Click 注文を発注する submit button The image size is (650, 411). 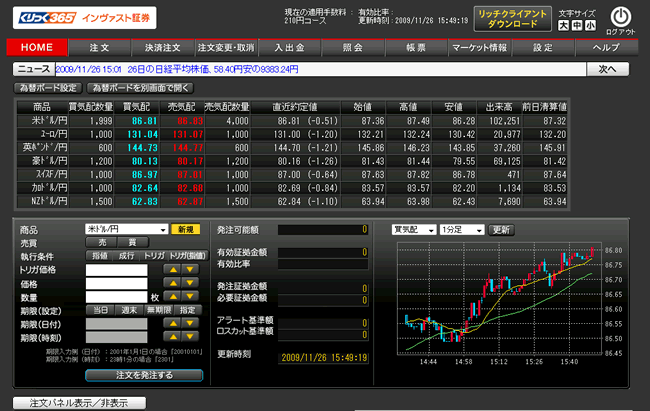(144, 375)
